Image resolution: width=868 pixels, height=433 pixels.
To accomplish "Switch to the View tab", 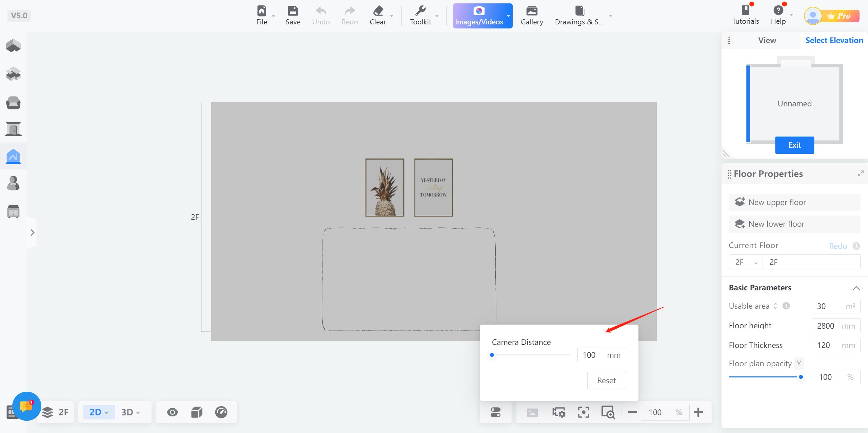I will coord(767,40).
